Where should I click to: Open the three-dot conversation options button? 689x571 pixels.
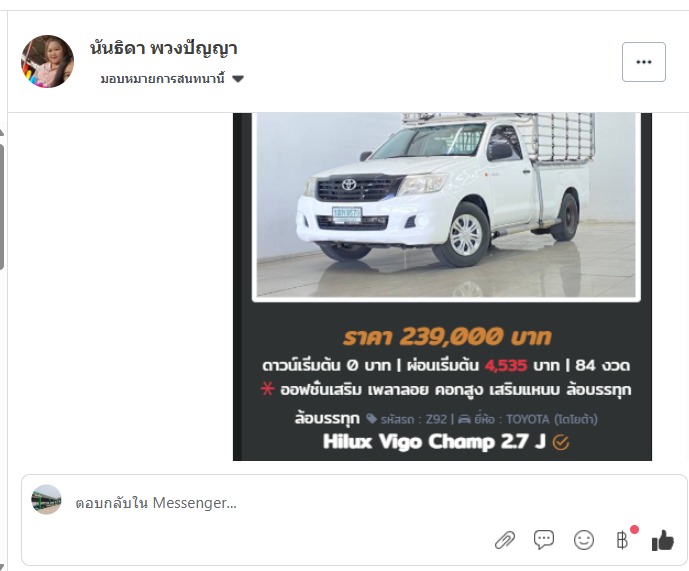pos(644,62)
